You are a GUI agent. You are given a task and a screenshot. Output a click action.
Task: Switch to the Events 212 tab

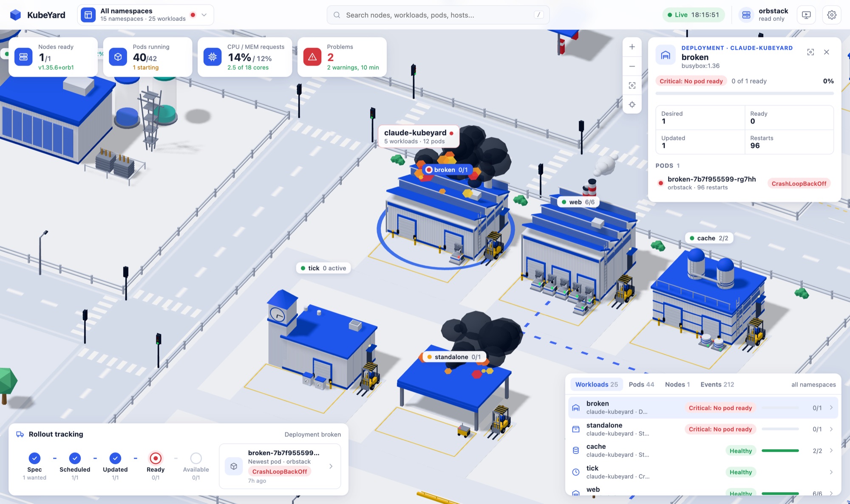(717, 384)
